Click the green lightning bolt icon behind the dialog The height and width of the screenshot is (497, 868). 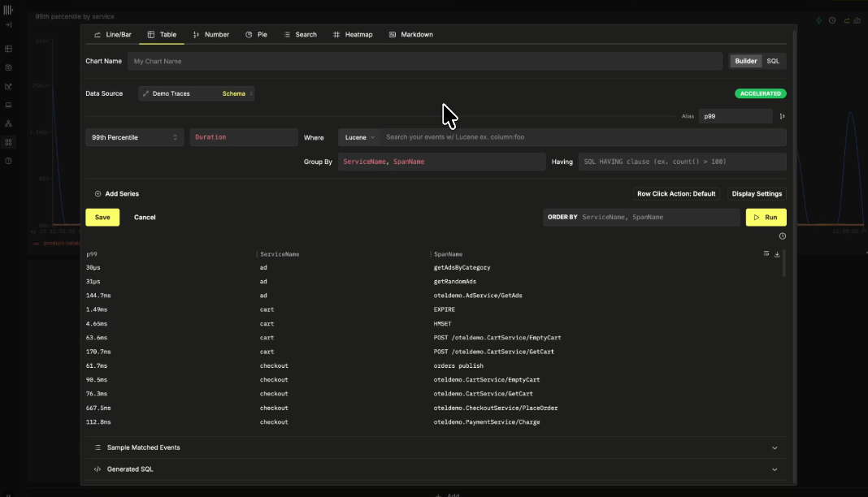click(x=818, y=20)
